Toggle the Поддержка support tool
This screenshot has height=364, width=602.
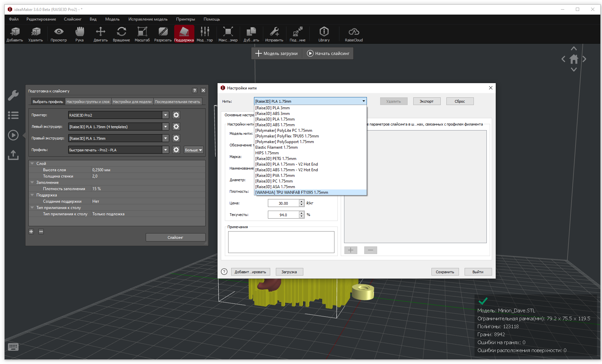click(x=184, y=34)
